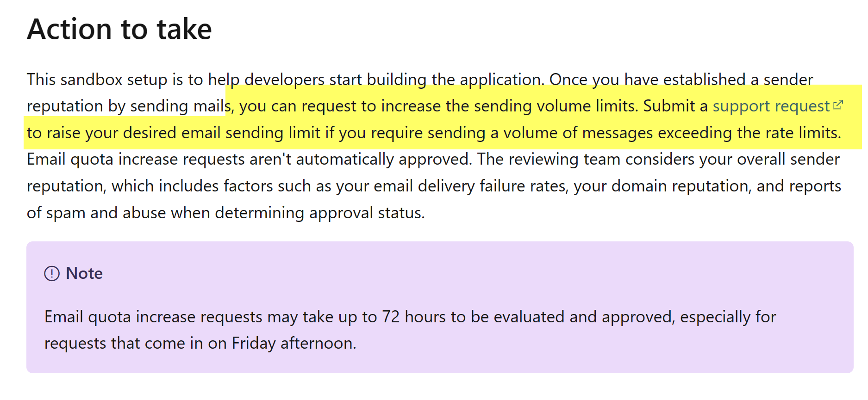Click the exclamation circle icon beside Note
The image size is (868, 400).
52,273
